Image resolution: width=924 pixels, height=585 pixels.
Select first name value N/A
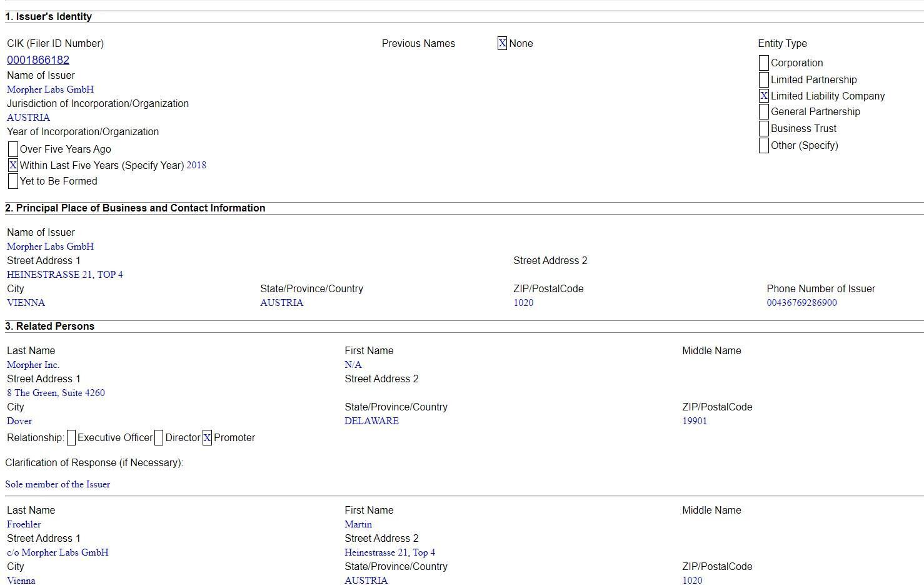click(x=353, y=364)
